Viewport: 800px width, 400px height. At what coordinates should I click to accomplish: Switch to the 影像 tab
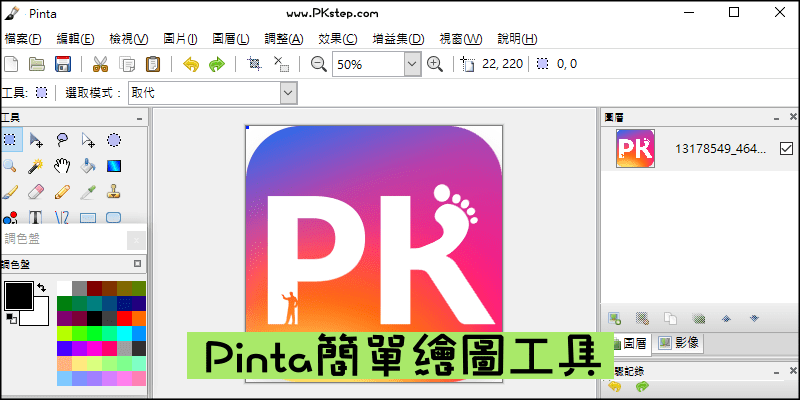coord(678,343)
